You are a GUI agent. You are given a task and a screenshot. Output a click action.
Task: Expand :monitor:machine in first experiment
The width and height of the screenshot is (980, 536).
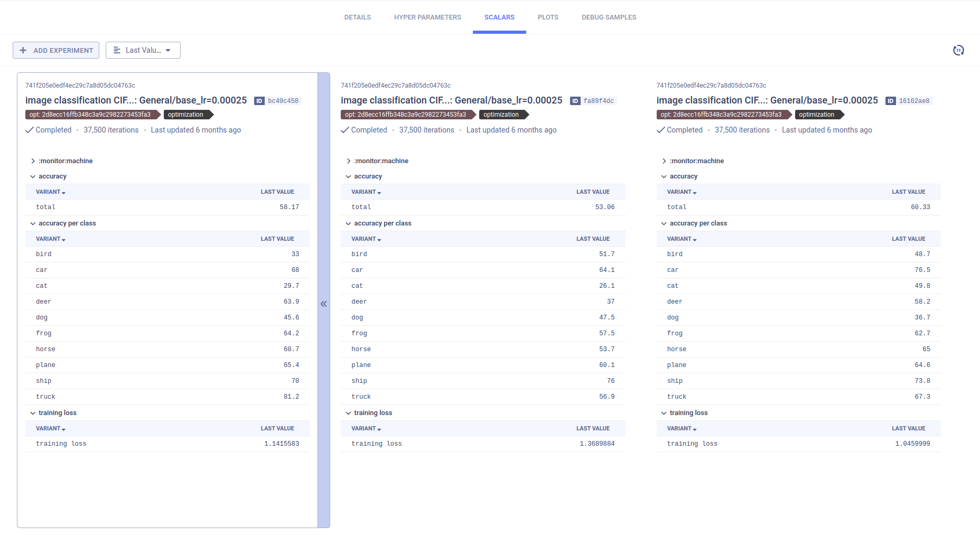(x=33, y=161)
